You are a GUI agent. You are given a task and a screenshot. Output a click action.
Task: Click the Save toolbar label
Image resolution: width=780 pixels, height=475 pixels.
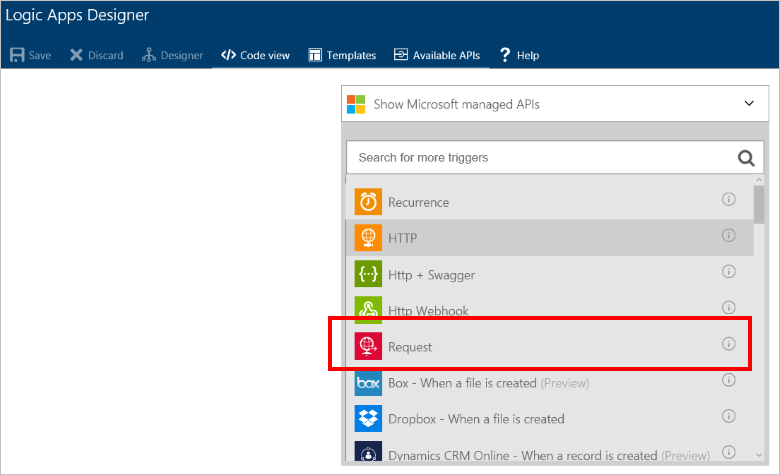(x=40, y=55)
